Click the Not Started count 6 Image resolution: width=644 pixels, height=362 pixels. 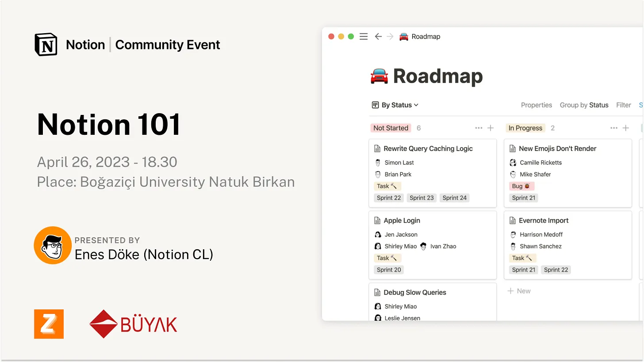coord(418,128)
